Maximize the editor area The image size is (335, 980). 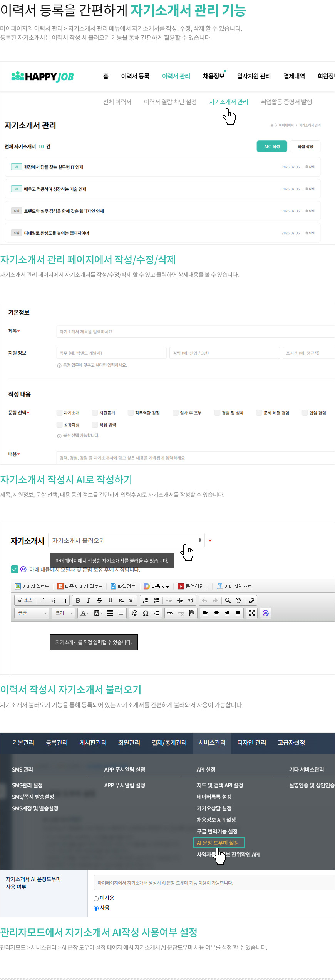pos(252,613)
